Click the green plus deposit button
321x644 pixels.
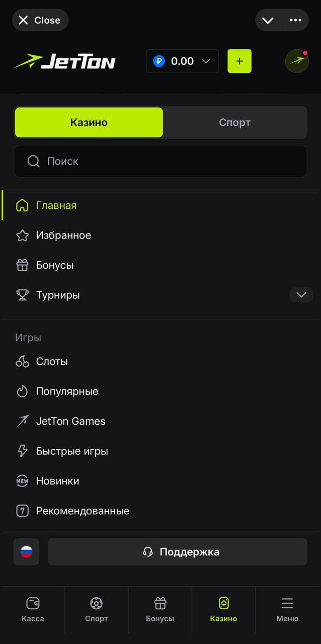point(239,61)
